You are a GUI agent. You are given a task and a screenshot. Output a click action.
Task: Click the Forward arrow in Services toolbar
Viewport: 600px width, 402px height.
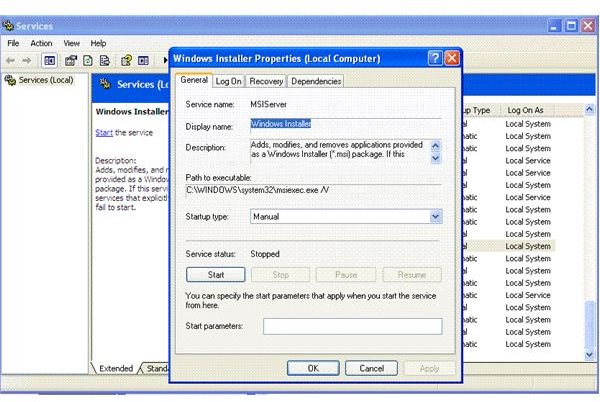tap(26, 60)
